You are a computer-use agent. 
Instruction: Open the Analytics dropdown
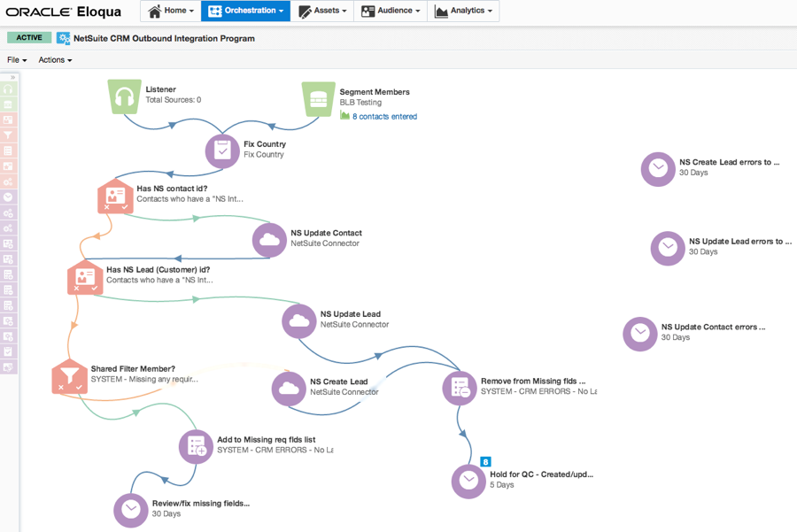[466, 11]
